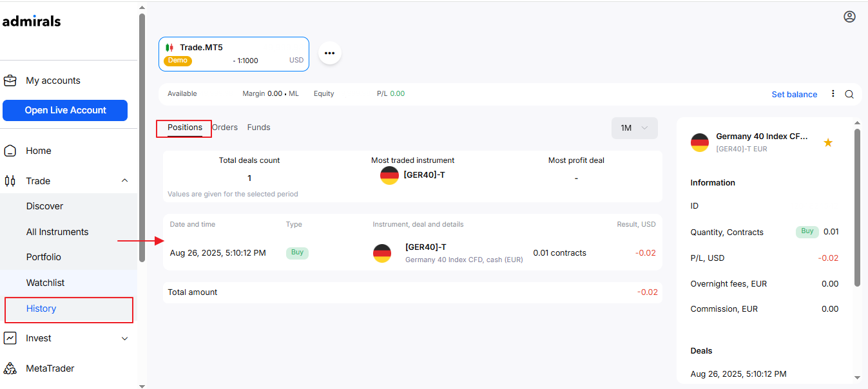868x389 pixels.
Task: Click the German flag in the deal row
Action: (x=382, y=253)
